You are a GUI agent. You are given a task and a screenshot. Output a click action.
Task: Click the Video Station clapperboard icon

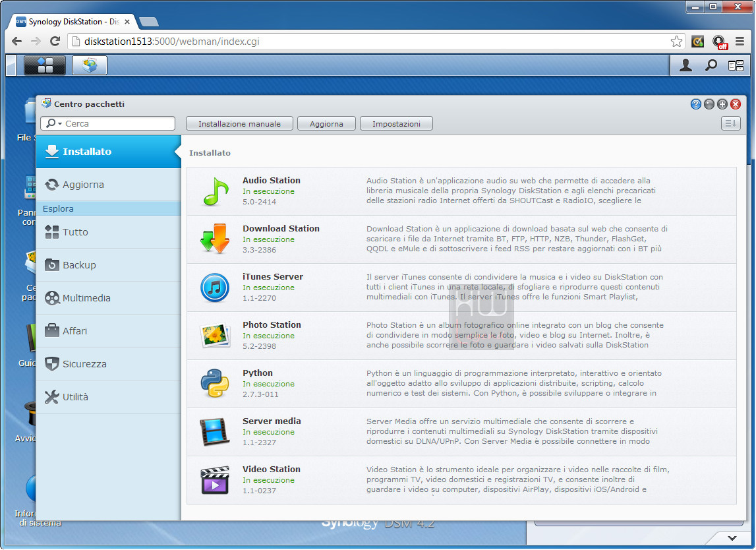(215, 480)
